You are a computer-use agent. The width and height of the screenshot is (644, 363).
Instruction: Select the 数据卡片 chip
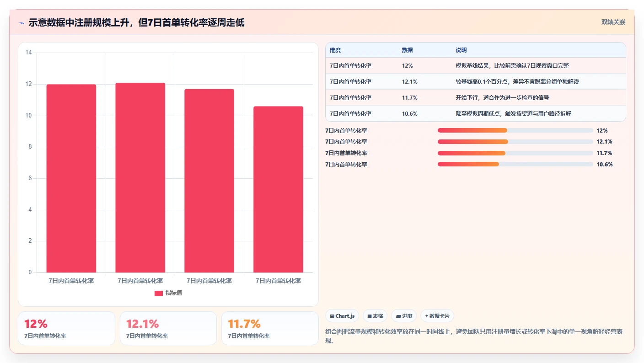point(437,316)
